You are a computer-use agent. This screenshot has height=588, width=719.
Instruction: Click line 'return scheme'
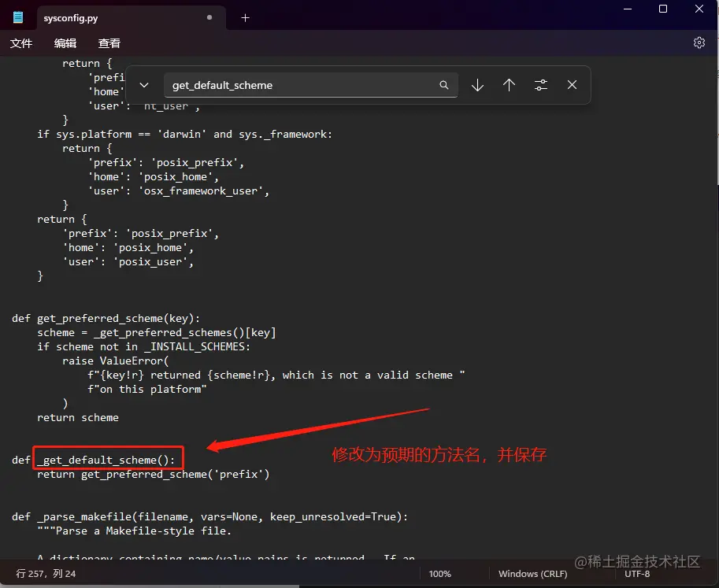tap(78, 417)
